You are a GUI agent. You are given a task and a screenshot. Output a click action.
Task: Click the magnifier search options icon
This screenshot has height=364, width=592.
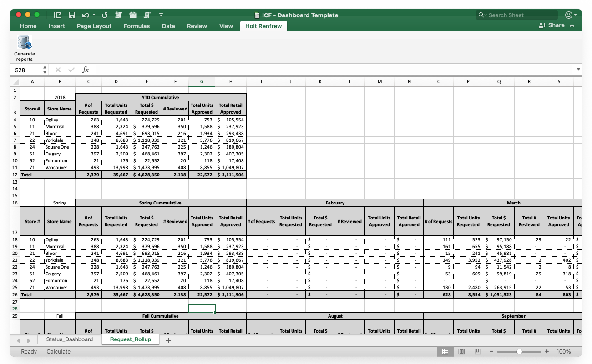[482, 15]
